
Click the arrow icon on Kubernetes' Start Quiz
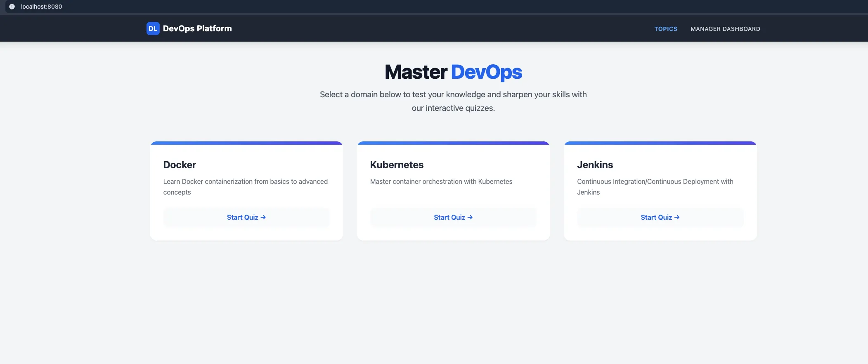470,217
